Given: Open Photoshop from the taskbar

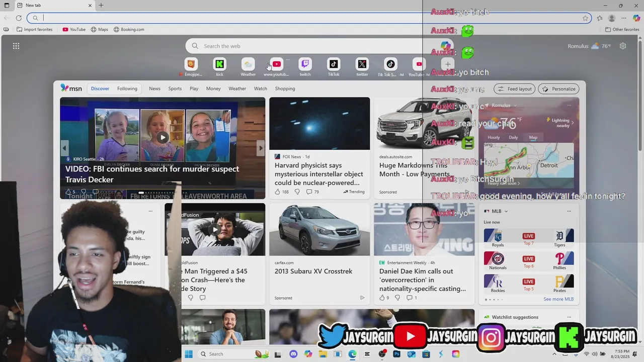Looking at the screenshot, I should click(x=396, y=354).
